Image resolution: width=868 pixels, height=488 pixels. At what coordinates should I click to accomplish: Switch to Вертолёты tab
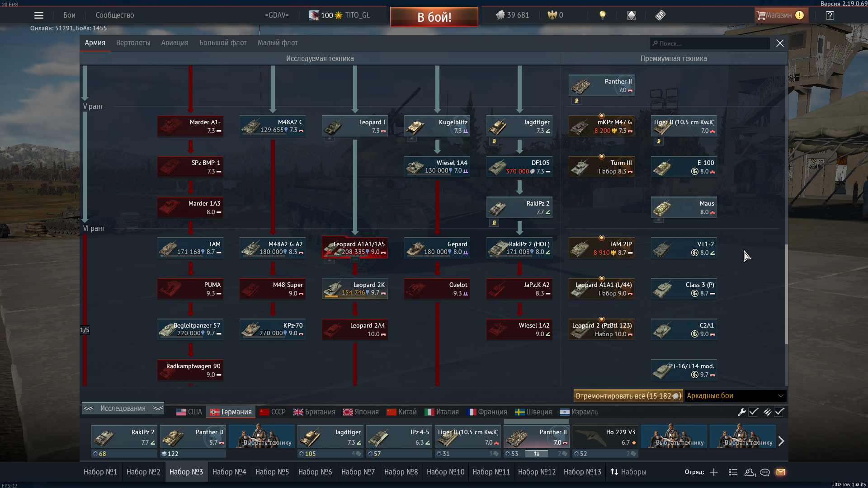tap(133, 43)
